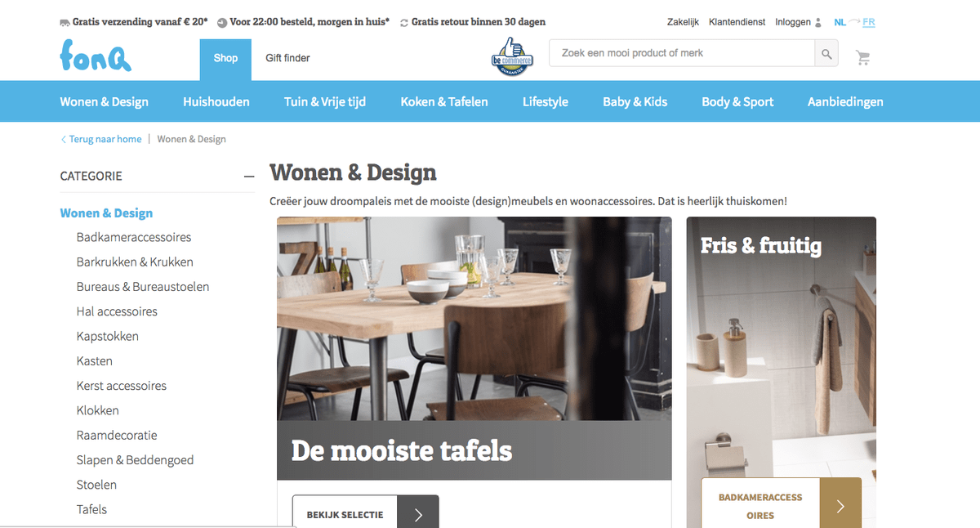Click the arrow on Bekijk selectie button

[418, 513]
